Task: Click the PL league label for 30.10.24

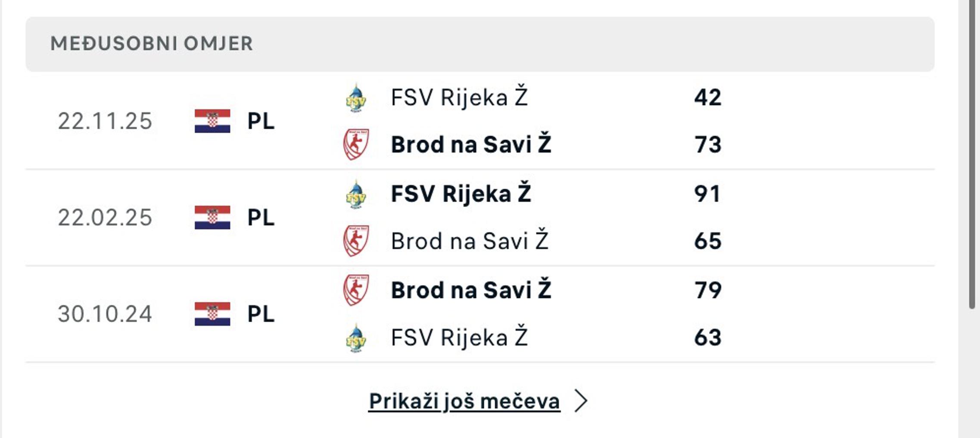Action: (x=261, y=314)
